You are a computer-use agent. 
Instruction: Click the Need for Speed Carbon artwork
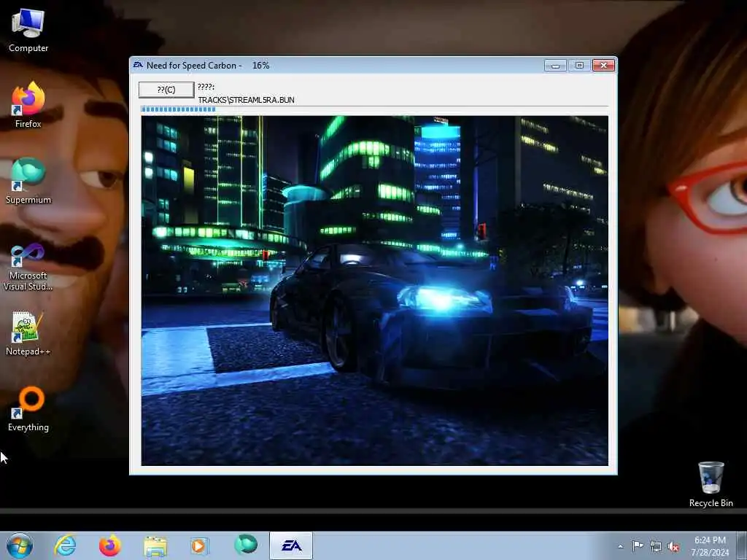pyautogui.click(x=374, y=290)
